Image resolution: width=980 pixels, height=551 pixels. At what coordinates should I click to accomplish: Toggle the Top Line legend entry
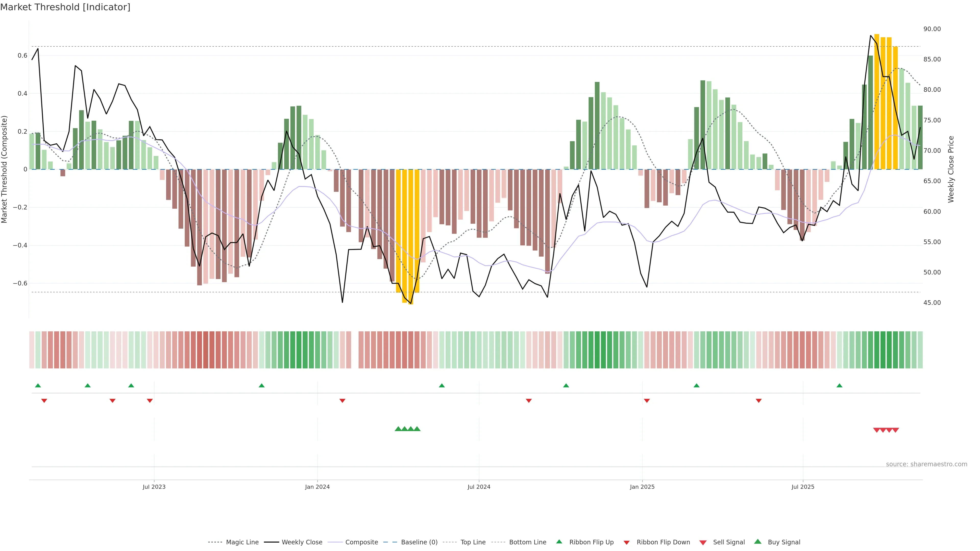[473, 542]
